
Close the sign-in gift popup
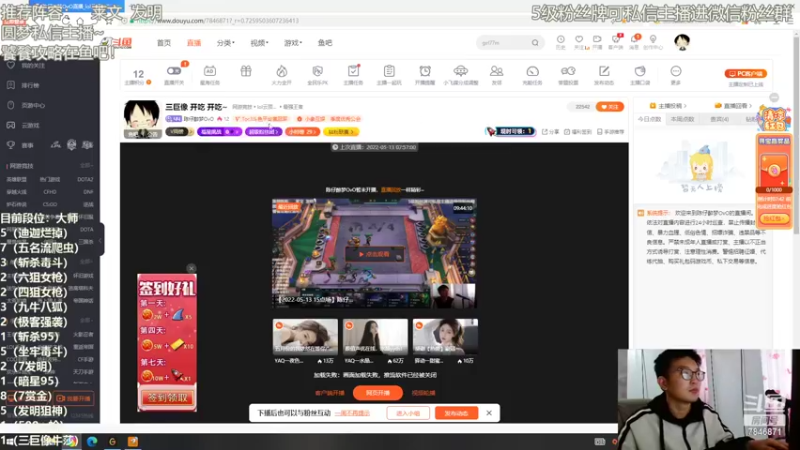(191, 268)
